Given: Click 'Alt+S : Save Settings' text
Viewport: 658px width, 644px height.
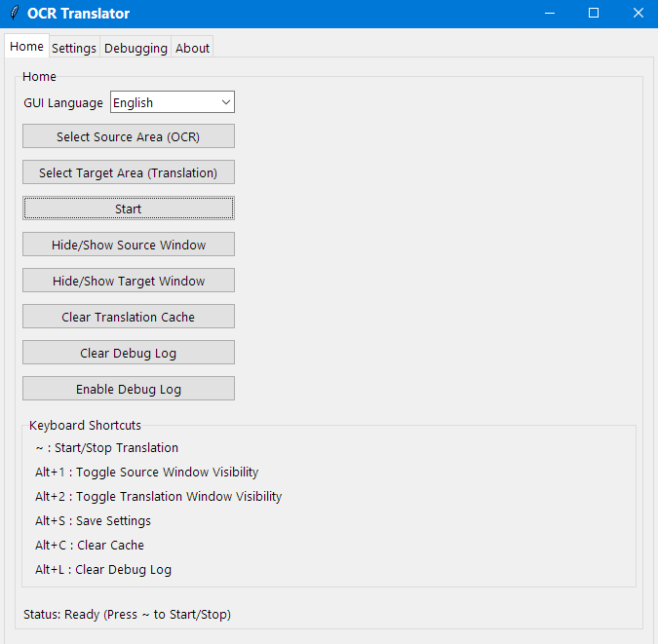Looking at the screenshot, I should [94, 520].
